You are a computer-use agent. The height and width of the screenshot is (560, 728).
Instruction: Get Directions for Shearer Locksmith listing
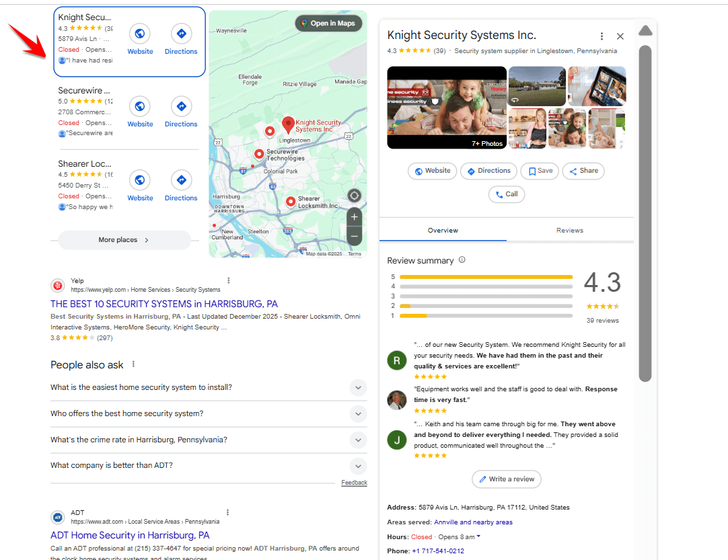point(181,180)
